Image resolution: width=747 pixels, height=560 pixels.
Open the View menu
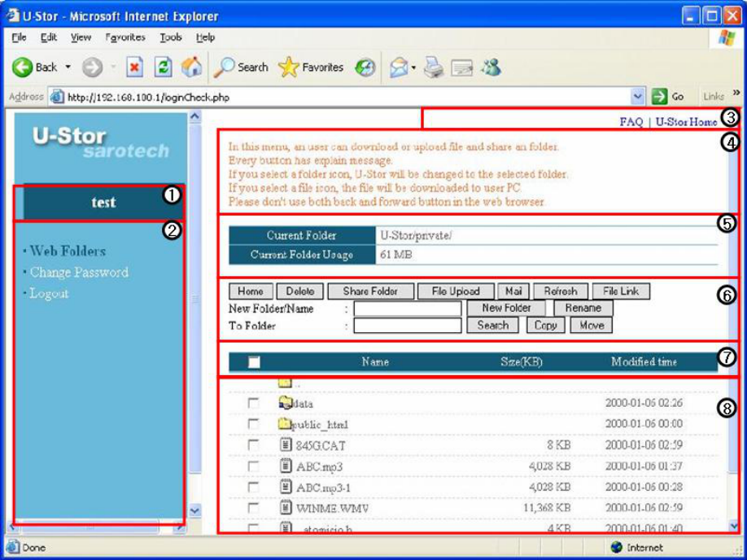pyautogui.click(x=81, y=37)
